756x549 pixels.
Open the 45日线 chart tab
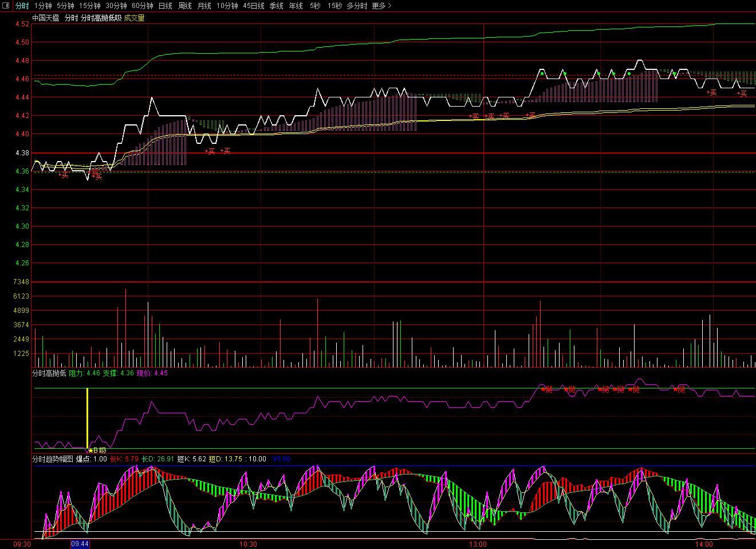click(x=253, y=6)
